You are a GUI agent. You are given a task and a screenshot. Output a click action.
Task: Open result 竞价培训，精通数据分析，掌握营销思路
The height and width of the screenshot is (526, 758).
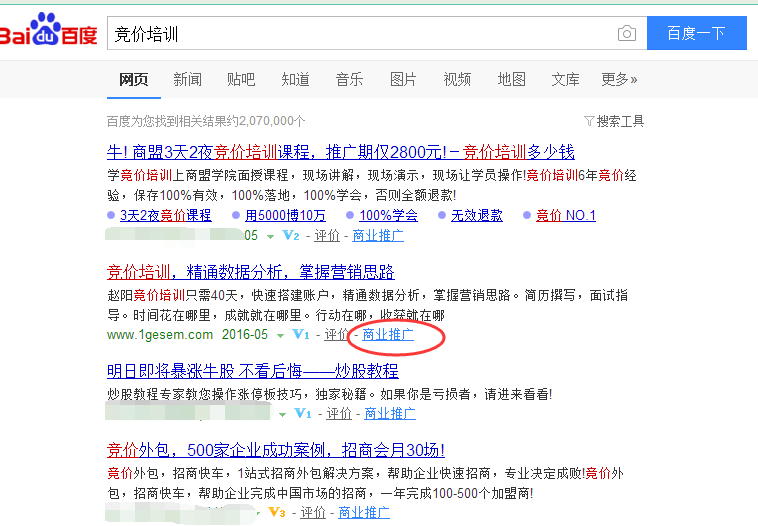[x=251, y=272]
